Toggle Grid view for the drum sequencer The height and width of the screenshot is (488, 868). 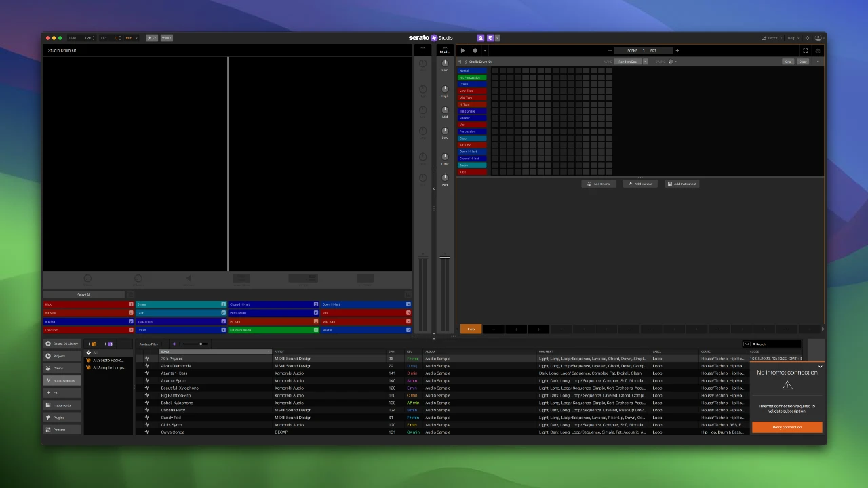click(788, 62)
